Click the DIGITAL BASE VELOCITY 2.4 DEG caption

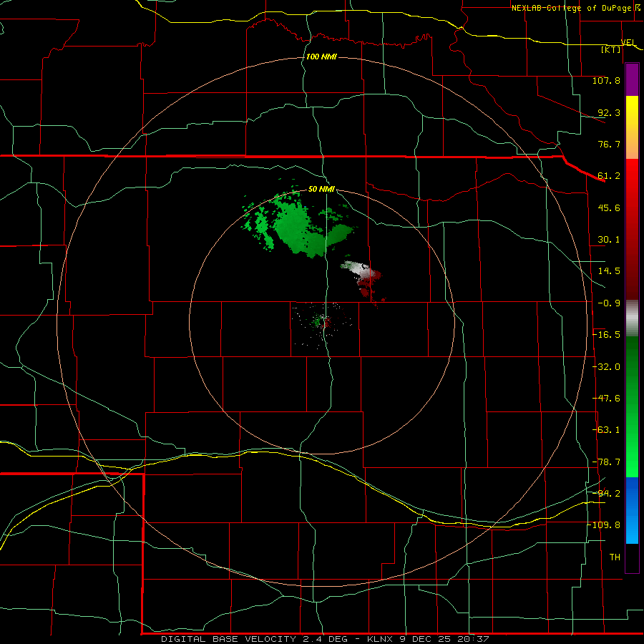coord(254,639)
